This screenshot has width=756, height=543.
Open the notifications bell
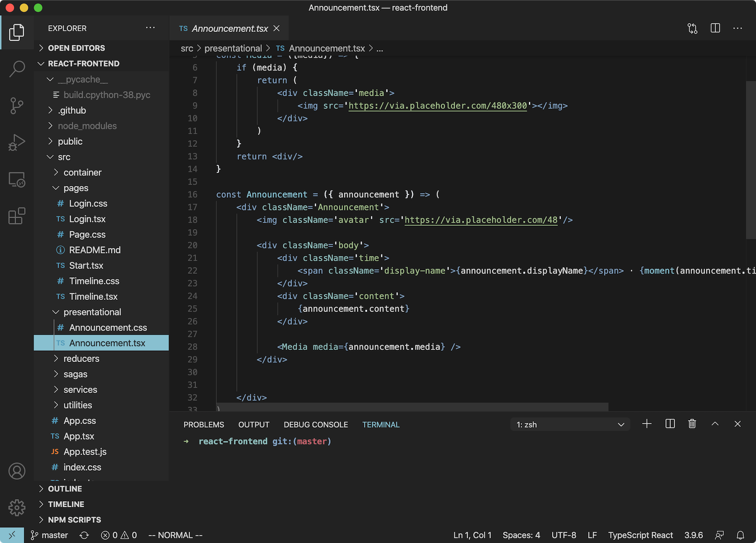click(740, 535)
